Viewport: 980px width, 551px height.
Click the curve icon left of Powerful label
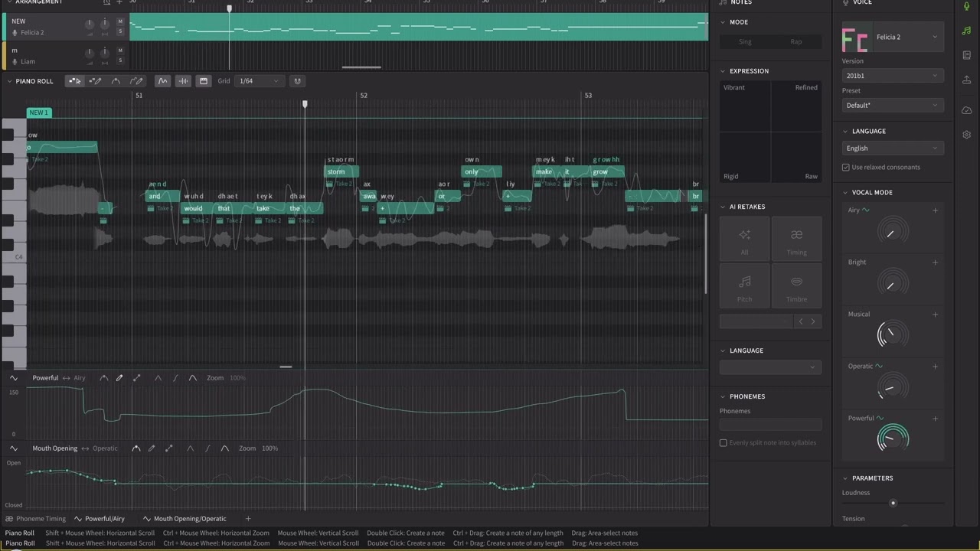pyautogui.click(x=14, y=378)
